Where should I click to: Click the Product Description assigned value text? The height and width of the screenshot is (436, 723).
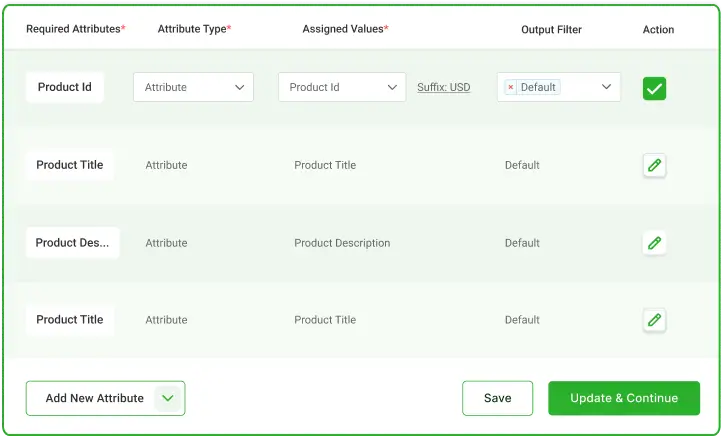342,243
